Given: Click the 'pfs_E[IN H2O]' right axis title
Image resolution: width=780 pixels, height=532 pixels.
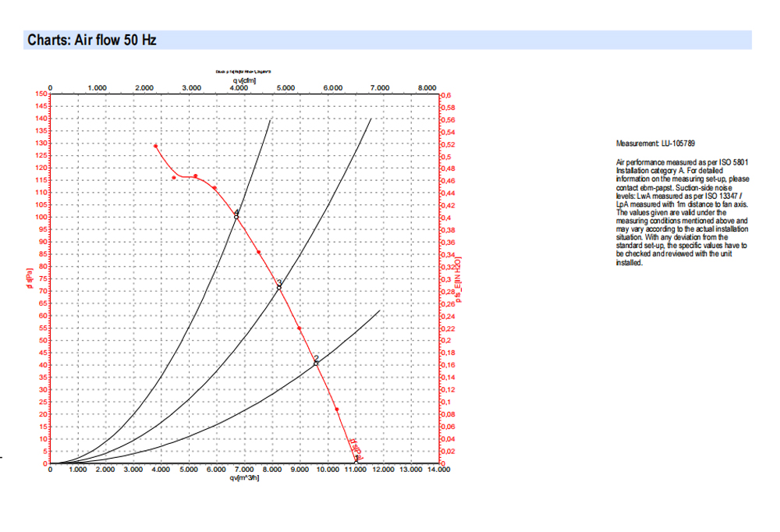Looking at the screenshot, I should (x=459, y=280).
